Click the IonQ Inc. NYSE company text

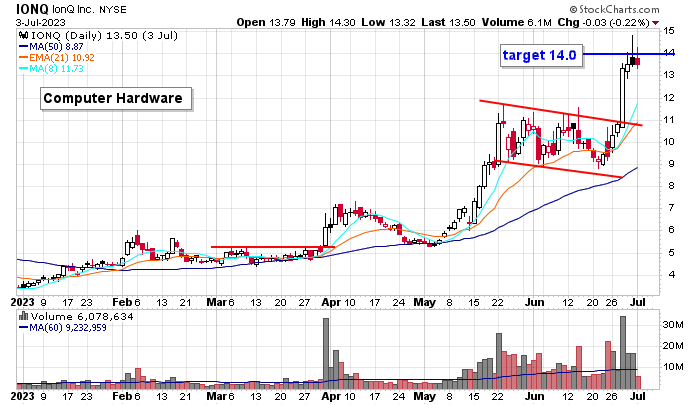[x=89, y=9]
